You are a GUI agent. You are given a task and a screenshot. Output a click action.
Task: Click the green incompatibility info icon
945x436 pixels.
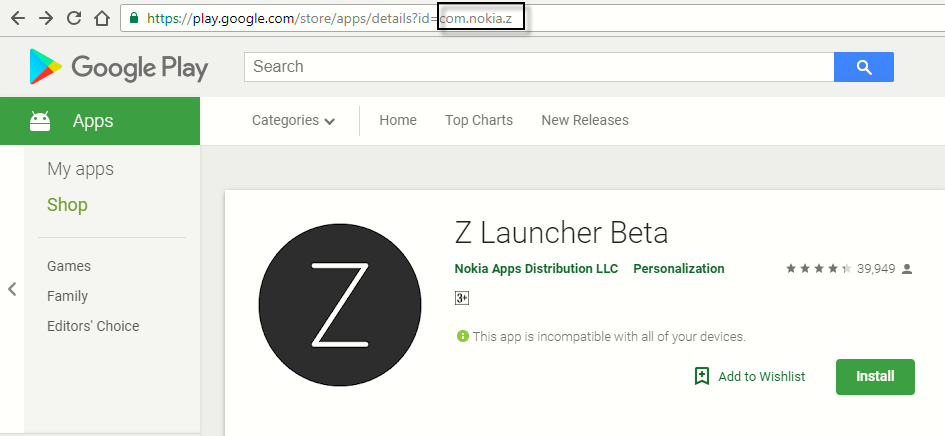point(462,336)
